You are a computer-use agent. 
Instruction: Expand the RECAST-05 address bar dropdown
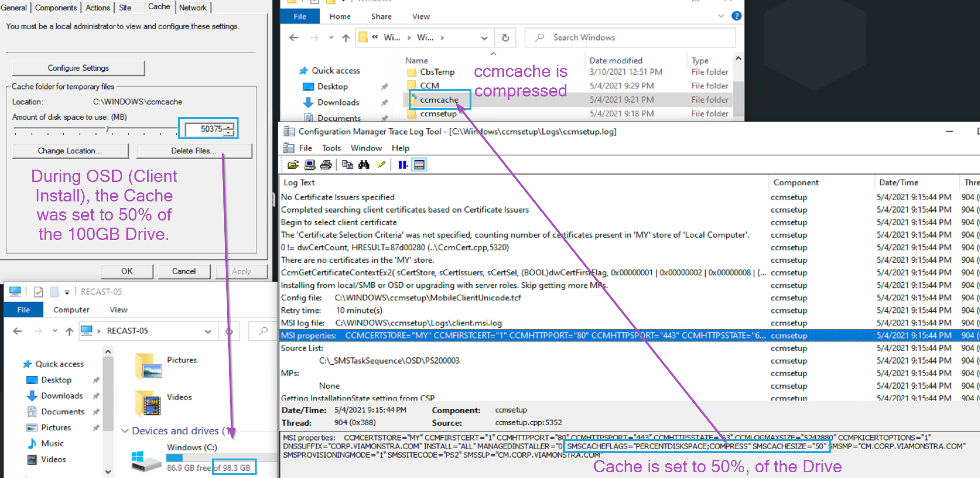tap(208, 331)
